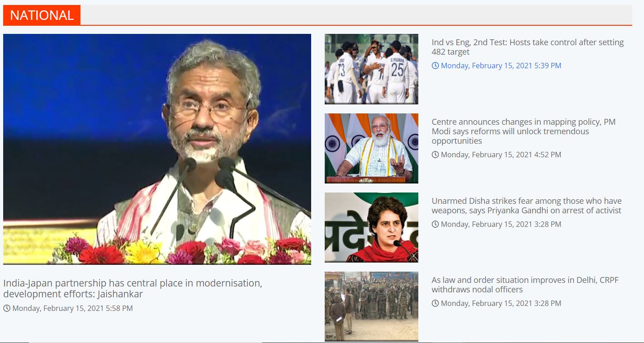
Task: Open Centre announces mapping policy changes article
Action: pos(523,131)
